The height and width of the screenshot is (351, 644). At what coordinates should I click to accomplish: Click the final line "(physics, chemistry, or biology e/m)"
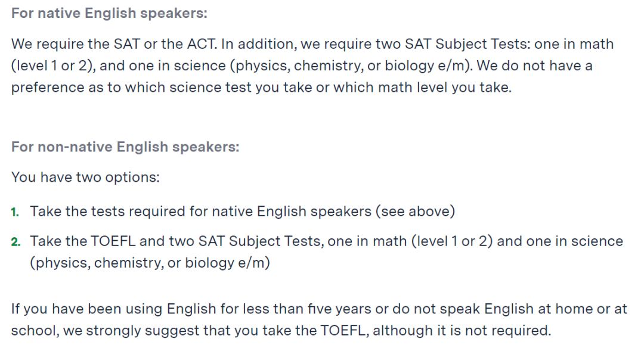click(150, 263)
